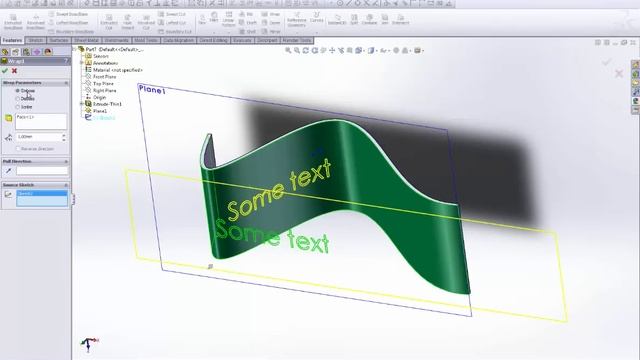Screen dimensions: 640x360
Task: Switch to the Sheet Metal tab
Action: (87, 40)
